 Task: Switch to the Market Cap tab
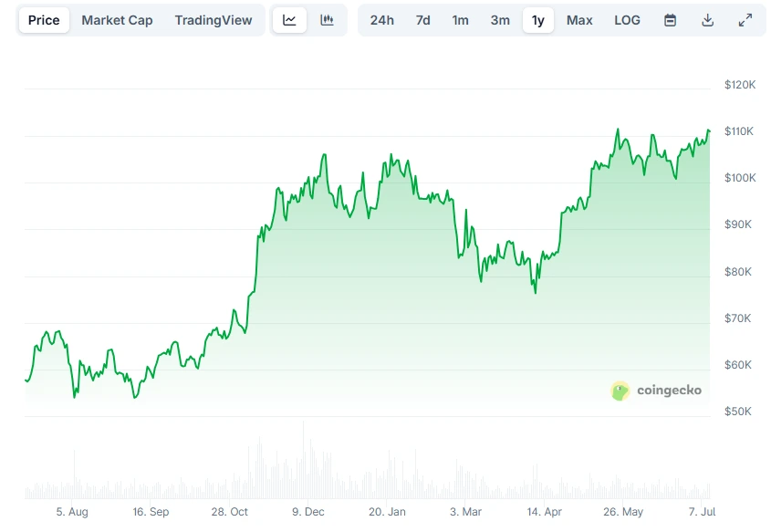117,19
